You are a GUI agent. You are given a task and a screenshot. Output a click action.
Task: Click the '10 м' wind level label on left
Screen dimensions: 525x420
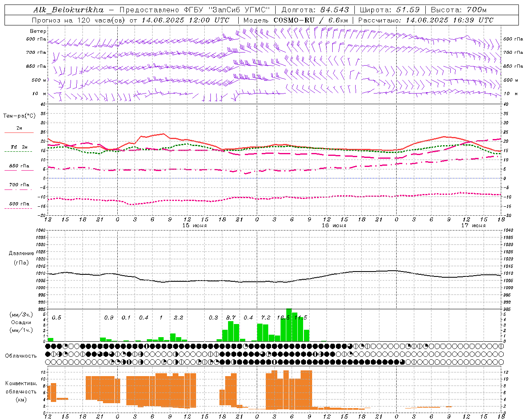[40, 94]
